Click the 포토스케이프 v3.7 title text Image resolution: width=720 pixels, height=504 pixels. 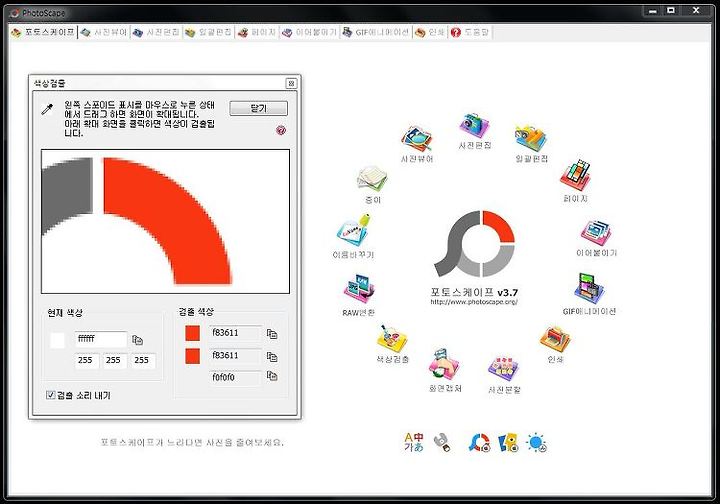[474, 292]
